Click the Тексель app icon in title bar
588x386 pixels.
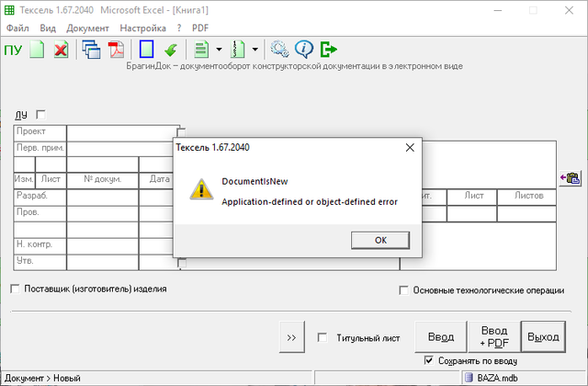coord(9,10)
